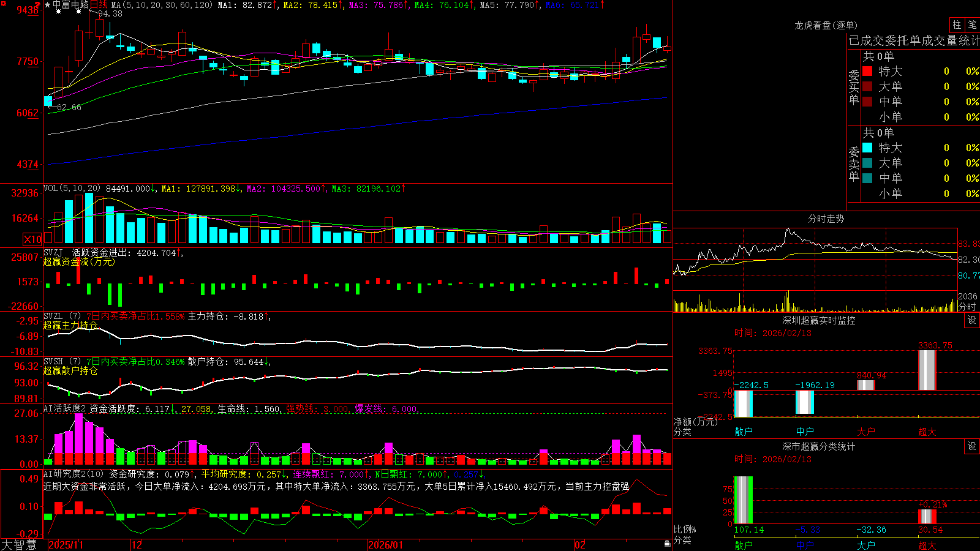Click the 62.66 low price annotation

pyautogui.click(x=69, y=107)
